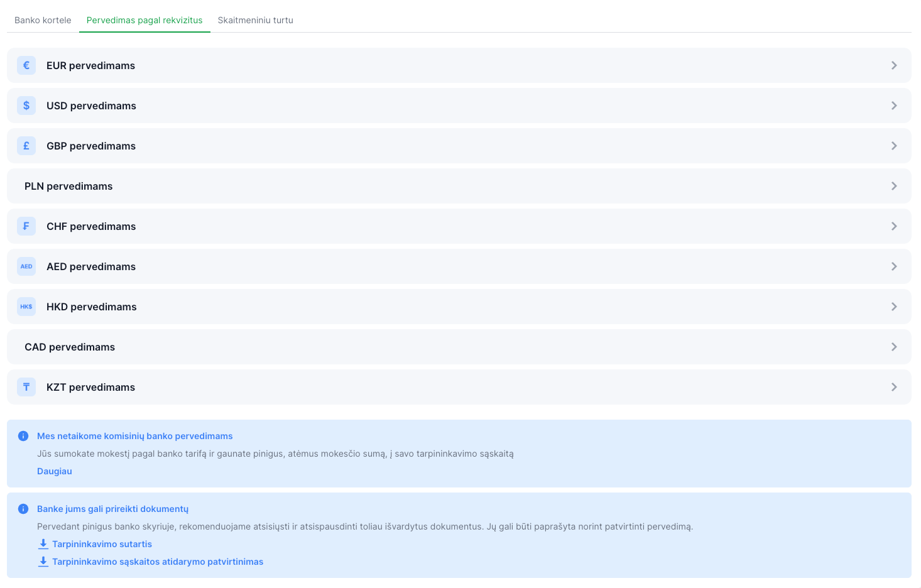Screen dimensions: 921x588
Task: Select the USD pervedimams row label
Action: (91, 106)
